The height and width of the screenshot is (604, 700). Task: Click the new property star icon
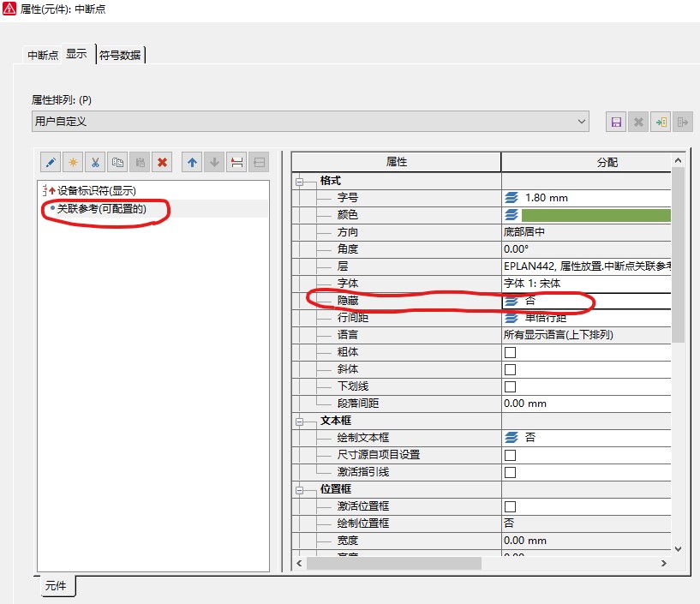pyautogui.click(x=74, y=162)
